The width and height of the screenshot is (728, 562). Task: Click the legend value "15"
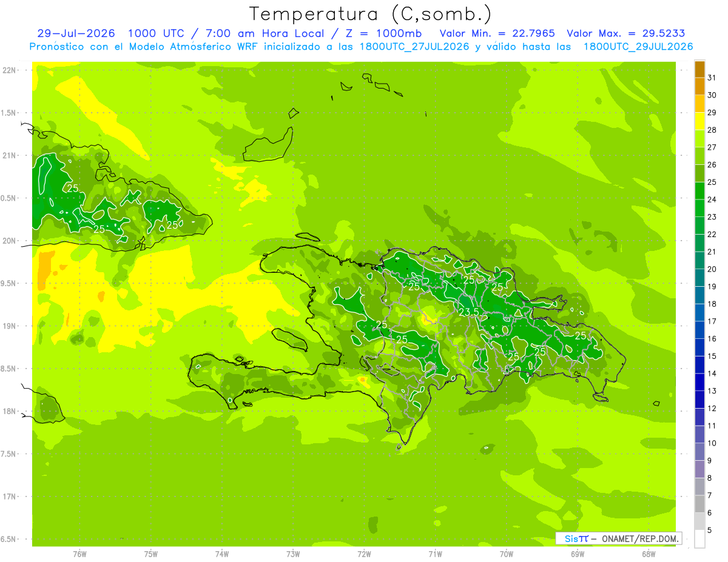[712, 356]
